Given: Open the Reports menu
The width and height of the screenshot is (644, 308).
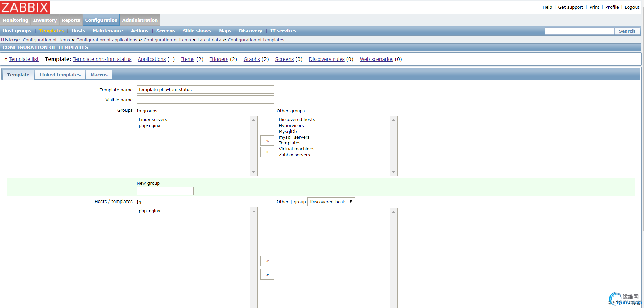Looking at the screenshot, I should click(x=71, y=20).
